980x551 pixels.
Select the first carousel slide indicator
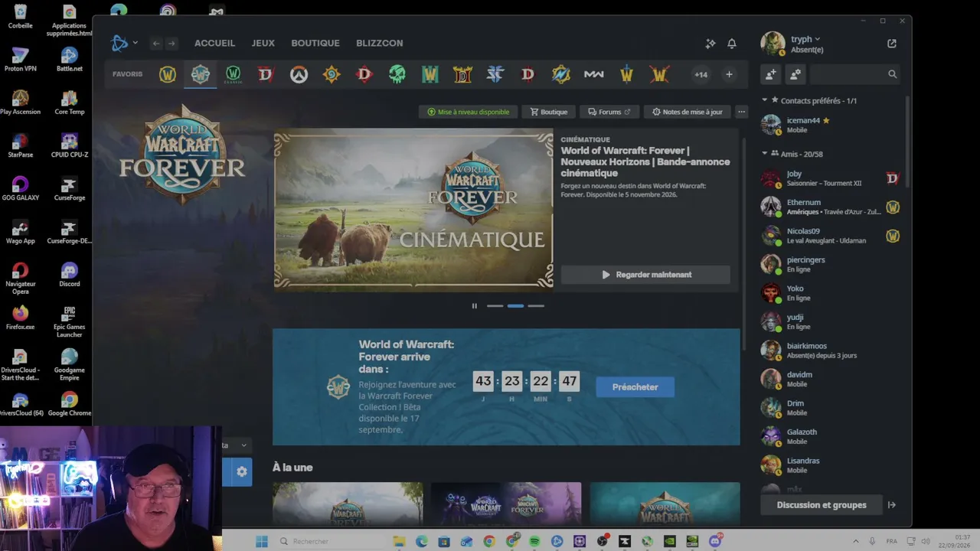(495, 306)
